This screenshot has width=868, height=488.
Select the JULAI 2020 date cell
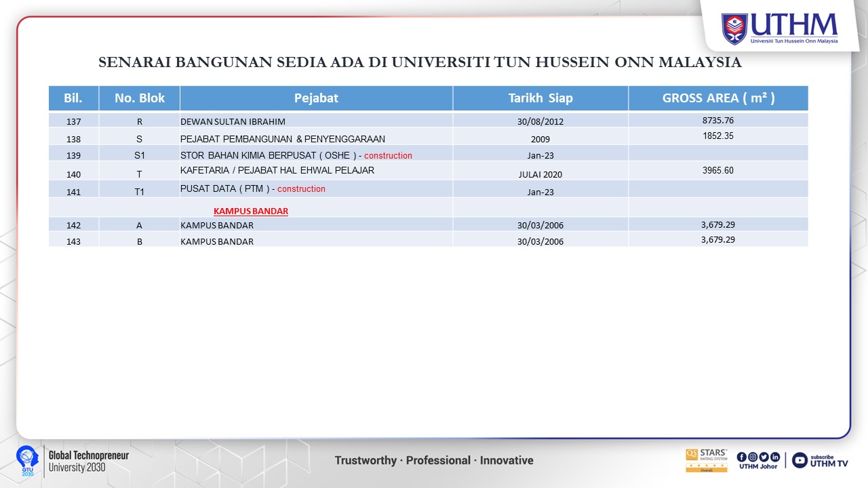(x=540, y=174)
